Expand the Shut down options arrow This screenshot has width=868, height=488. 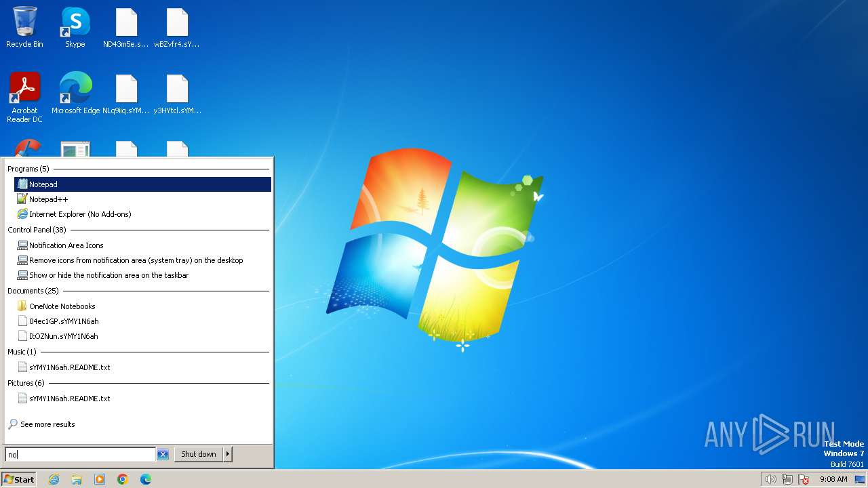point(228,454)
